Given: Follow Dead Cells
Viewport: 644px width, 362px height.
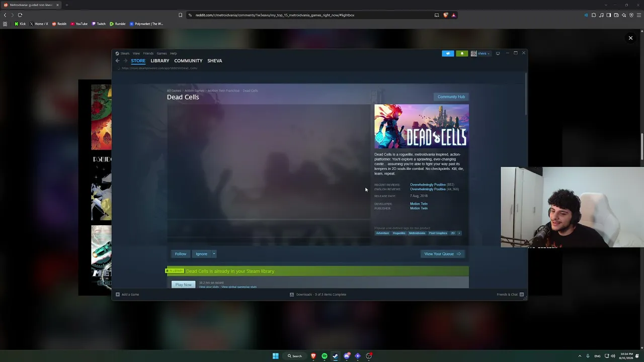Looking at the screenshot, I should [181, 254].
